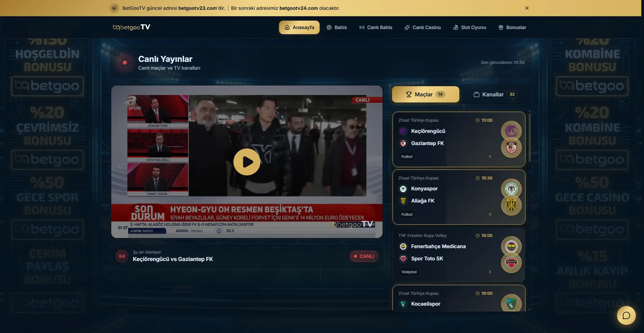Open the Anasayfa home icon
644x333 pixels.
287,27
